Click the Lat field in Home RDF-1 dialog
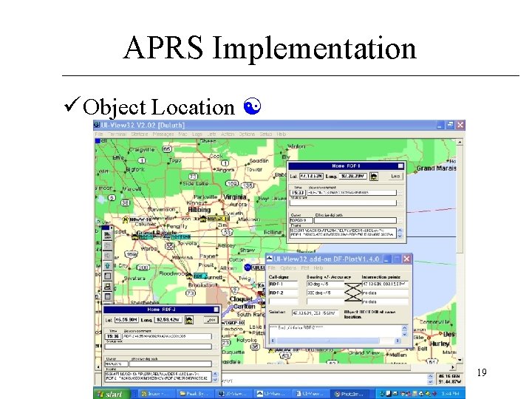 [x=312, y=177]
